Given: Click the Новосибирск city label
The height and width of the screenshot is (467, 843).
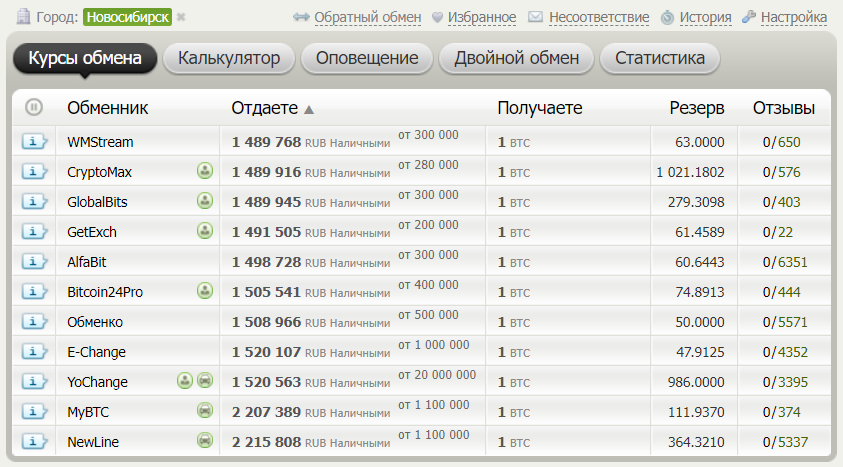Looking at the screenshot, I should (x=127, y=17).
